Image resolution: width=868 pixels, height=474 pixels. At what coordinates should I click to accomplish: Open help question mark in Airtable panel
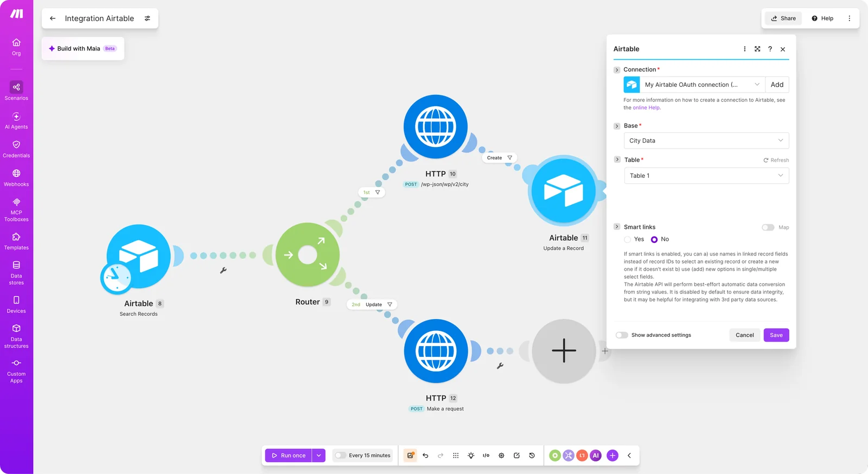point(770,49)
